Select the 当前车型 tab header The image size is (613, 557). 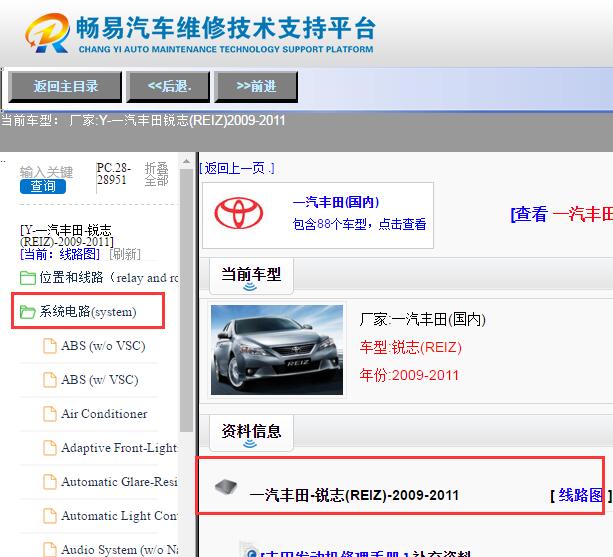point(251,274)
